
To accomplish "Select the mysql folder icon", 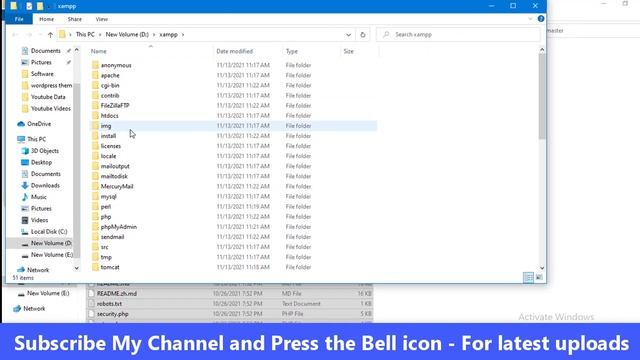I will click(x=95, y=196).
